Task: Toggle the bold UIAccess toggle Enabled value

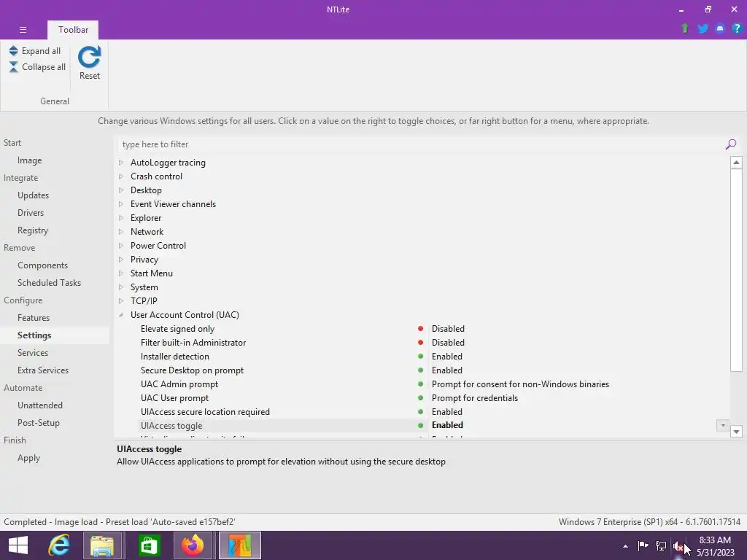Action: point(447,425)
